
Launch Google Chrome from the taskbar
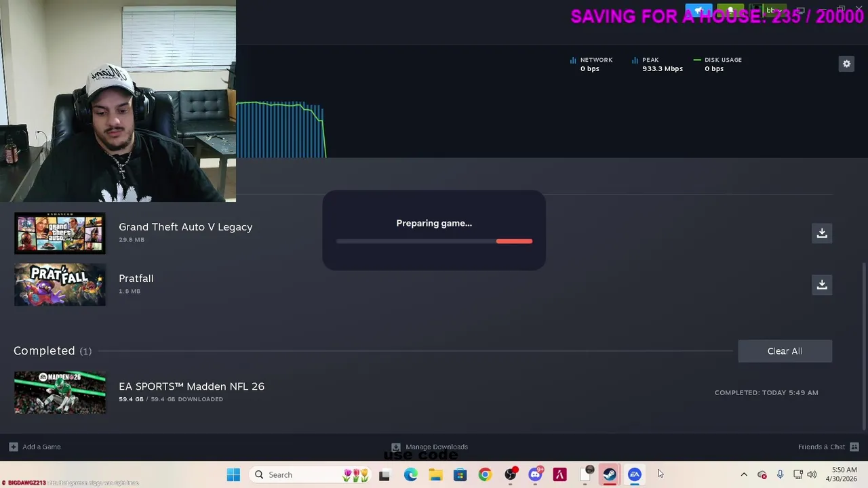(x=485, y=475)
